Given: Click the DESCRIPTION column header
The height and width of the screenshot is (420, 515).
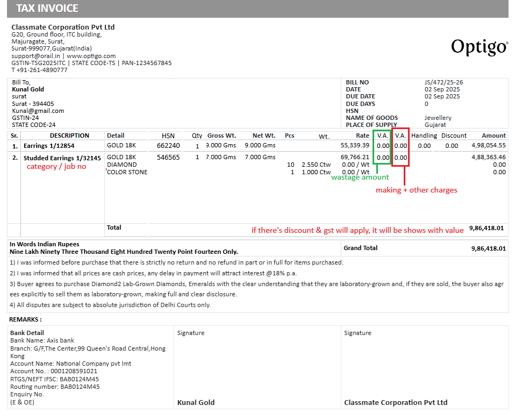Looking at the screenshot, I should pos(69,136).
